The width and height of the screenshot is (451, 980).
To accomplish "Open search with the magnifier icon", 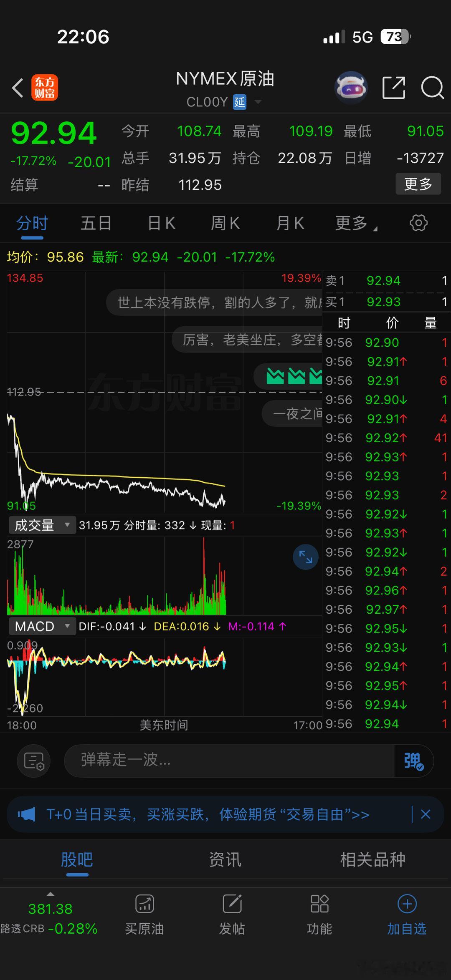I will (432, 88).
